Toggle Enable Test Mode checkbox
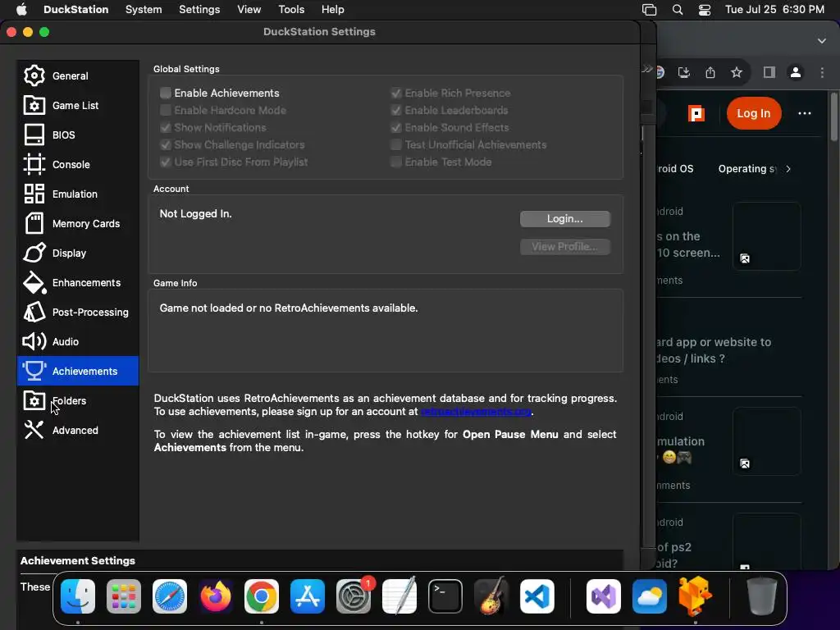 [396, 162]
